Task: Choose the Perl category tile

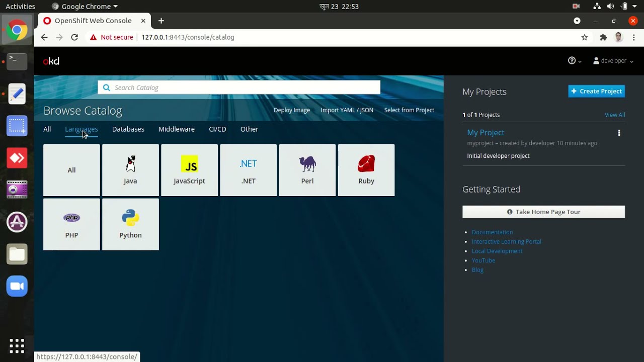Action: pyautogui.click(x=307, y=170)
